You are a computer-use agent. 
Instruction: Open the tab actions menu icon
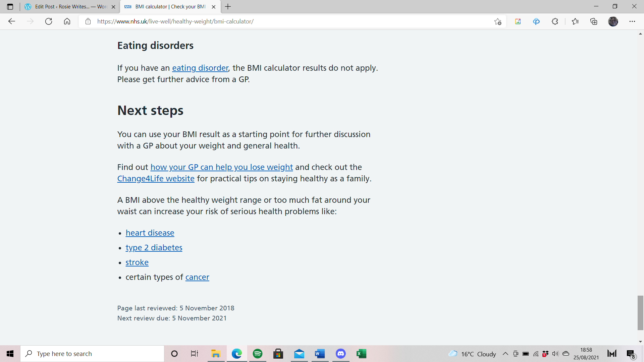click(x=10, y=7)
